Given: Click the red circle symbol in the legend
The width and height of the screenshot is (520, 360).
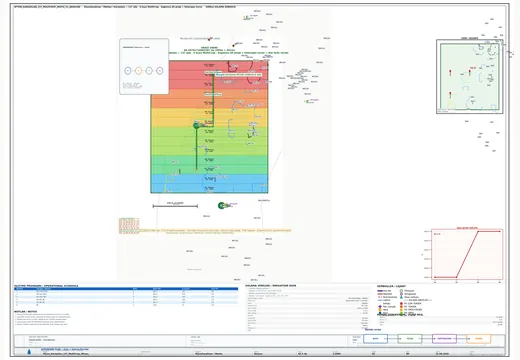Looking at the screenshot, I should [401, 304].
